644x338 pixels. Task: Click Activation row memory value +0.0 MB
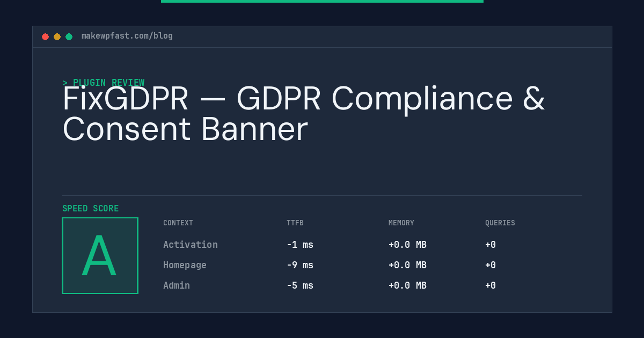pyautogui.click(x=408, y=245)
